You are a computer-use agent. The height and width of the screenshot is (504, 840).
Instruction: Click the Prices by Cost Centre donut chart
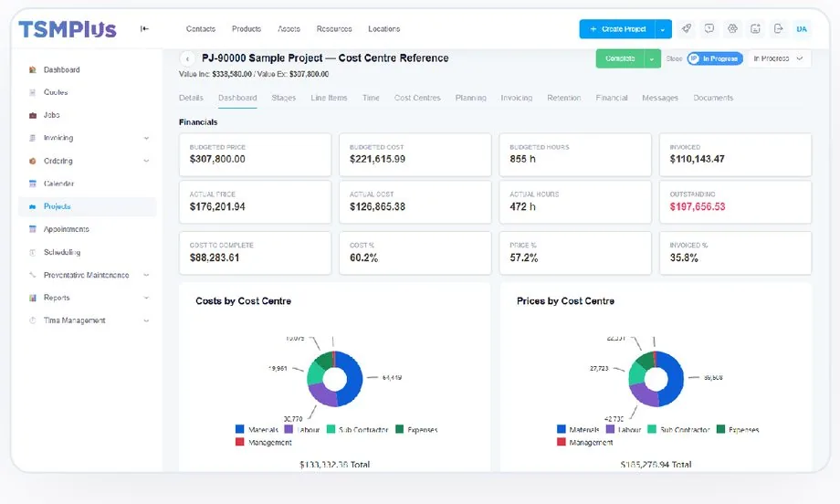pos(656,379)
